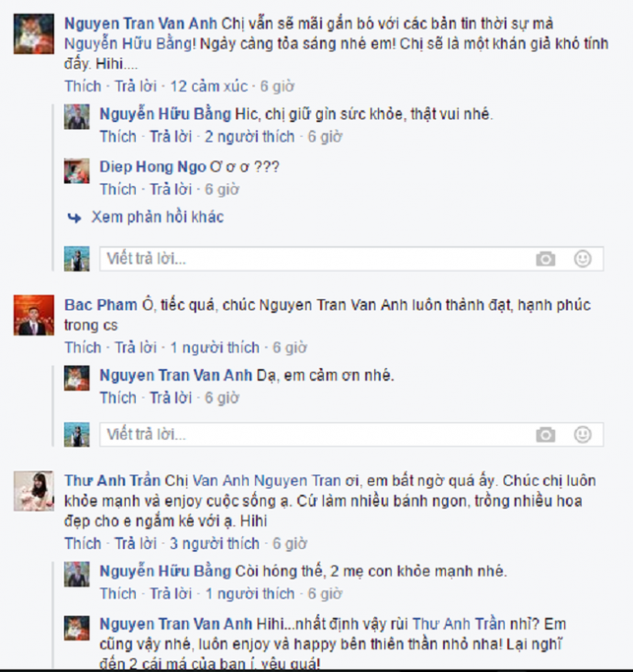
Task: Reply to Nguyễn Hữu Bằng's 'Còi hóng thế' comment
Action: (x=171, y=594)
